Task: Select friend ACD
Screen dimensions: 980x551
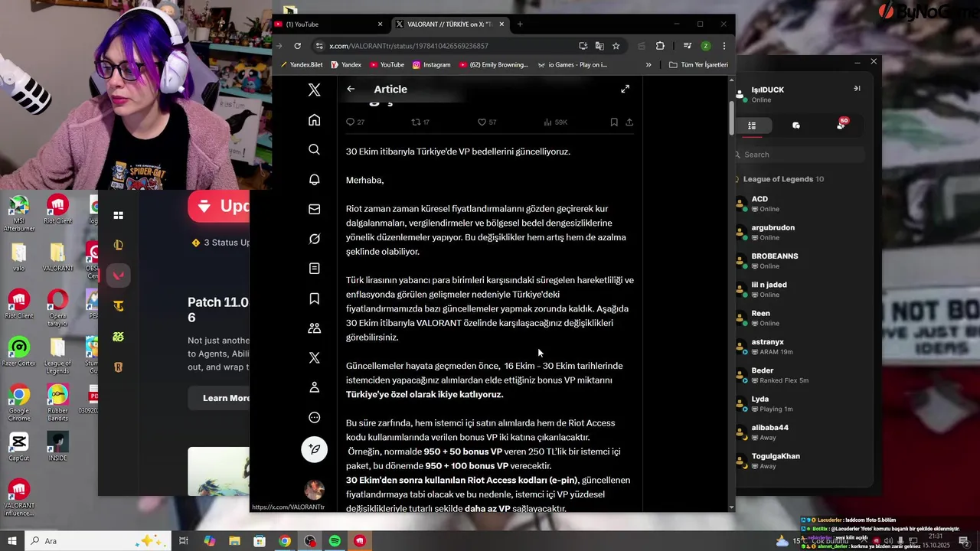Action: (800, 204)
